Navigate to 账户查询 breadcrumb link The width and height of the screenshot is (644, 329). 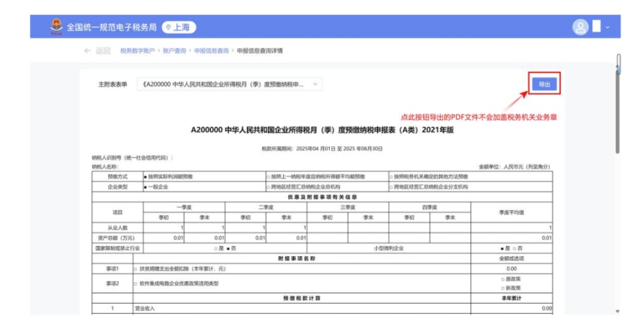pos(175,51)
